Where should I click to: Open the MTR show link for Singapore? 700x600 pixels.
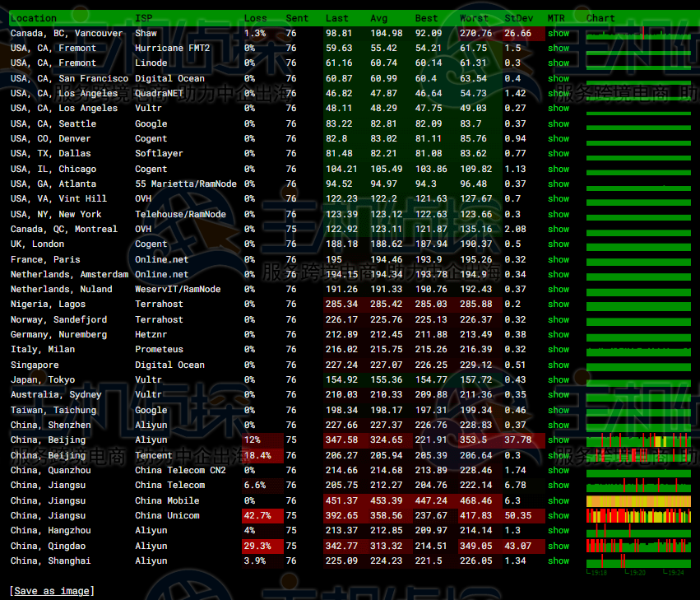(559, 365)
